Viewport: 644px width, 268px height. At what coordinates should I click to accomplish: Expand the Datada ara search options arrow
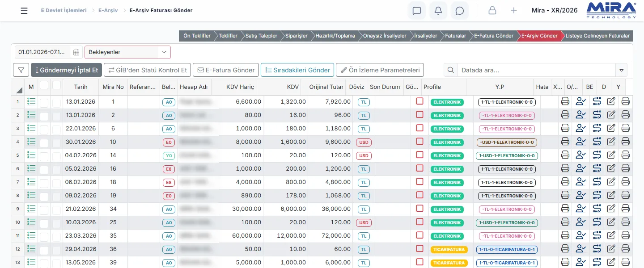pos(621,70)
